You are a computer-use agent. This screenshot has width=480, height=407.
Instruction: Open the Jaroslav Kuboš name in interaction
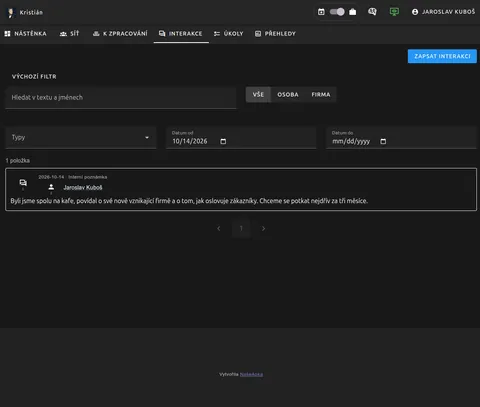83,188
